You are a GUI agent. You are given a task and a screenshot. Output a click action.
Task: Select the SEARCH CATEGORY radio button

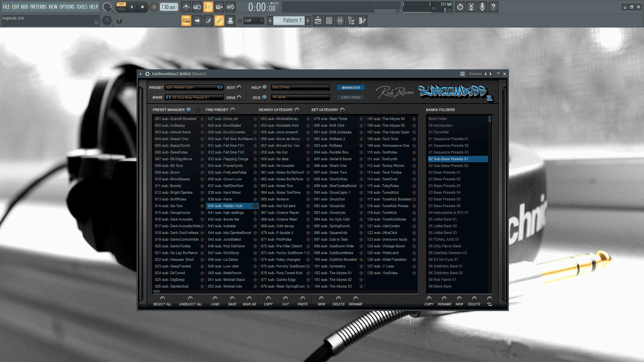click(297, 110)
